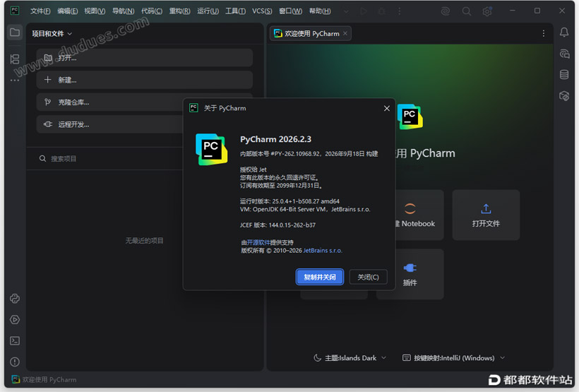Open the bottom right sidebar tool icon
Image resolution: width=579 pixels, height=392 pixels.
564,96
